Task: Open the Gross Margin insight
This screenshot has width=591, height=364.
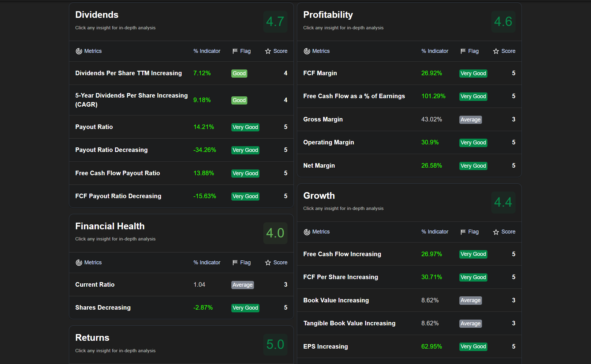Action: coord(409,119)
